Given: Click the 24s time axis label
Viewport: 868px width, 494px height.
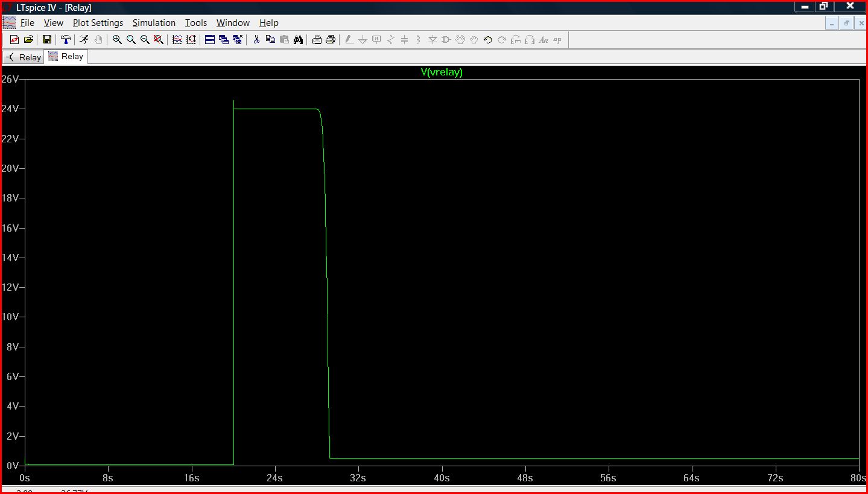Looking at the screenshot, I should point(275,478).
